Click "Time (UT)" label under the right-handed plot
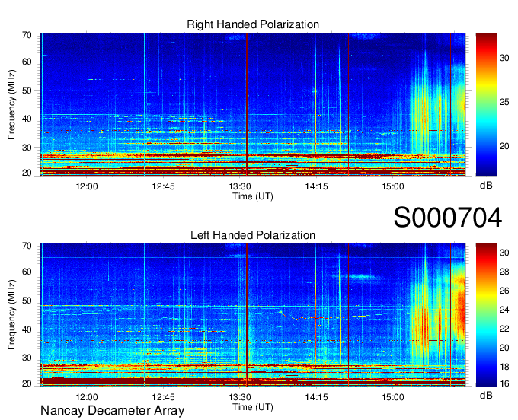The width and height of the screenshot is (518, 420). tap(253, 196)
